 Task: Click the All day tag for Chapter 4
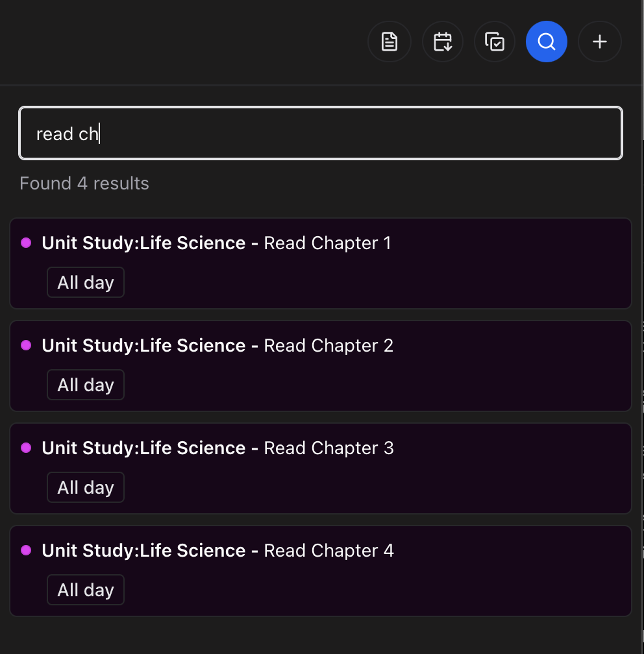(x=86, y=590)
